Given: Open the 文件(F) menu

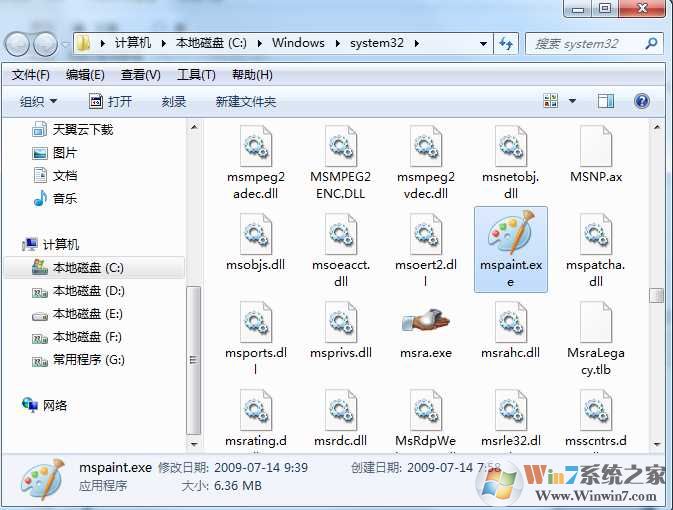Looking at the screenshot, I should (30, 75).
